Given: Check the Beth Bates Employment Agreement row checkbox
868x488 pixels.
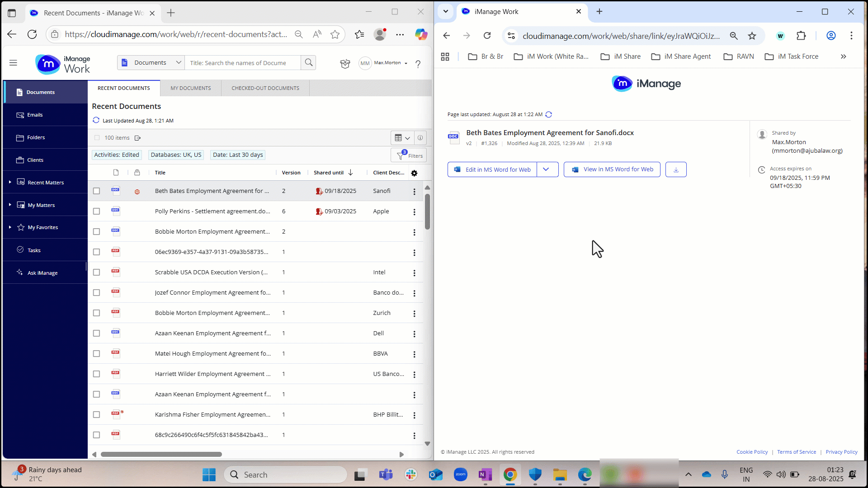Looking at the screenshot, I should [96, 191].
